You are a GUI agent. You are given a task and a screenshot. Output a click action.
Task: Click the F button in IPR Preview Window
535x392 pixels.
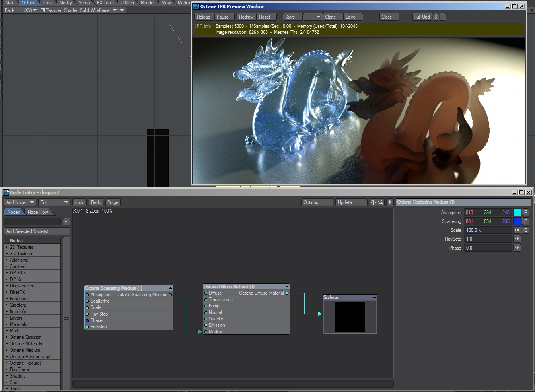pyautogui.click(x=443, y=17)
